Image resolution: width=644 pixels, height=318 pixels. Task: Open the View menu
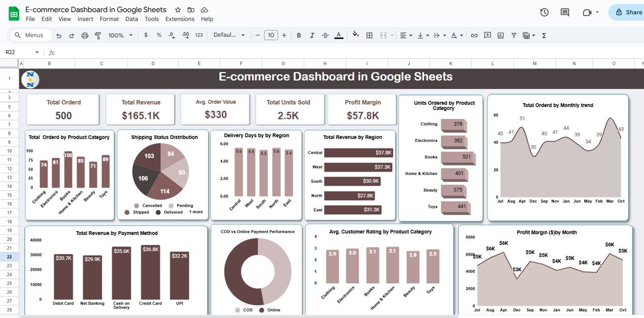pos(65,19)
